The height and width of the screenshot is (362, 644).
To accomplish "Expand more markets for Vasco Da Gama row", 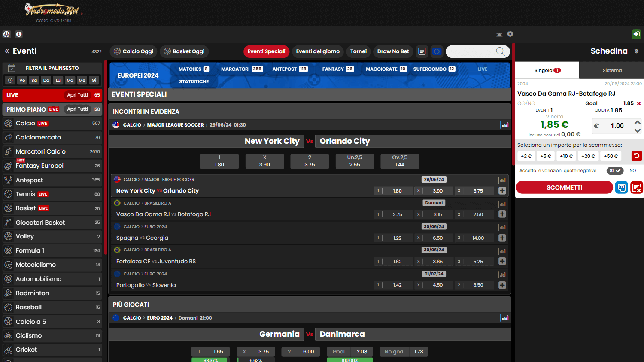I will [502, 214].
